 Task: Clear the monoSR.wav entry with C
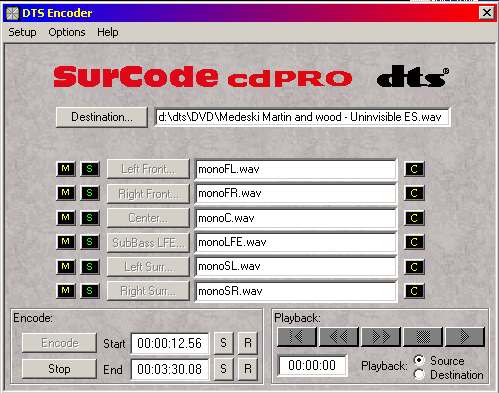414,291
